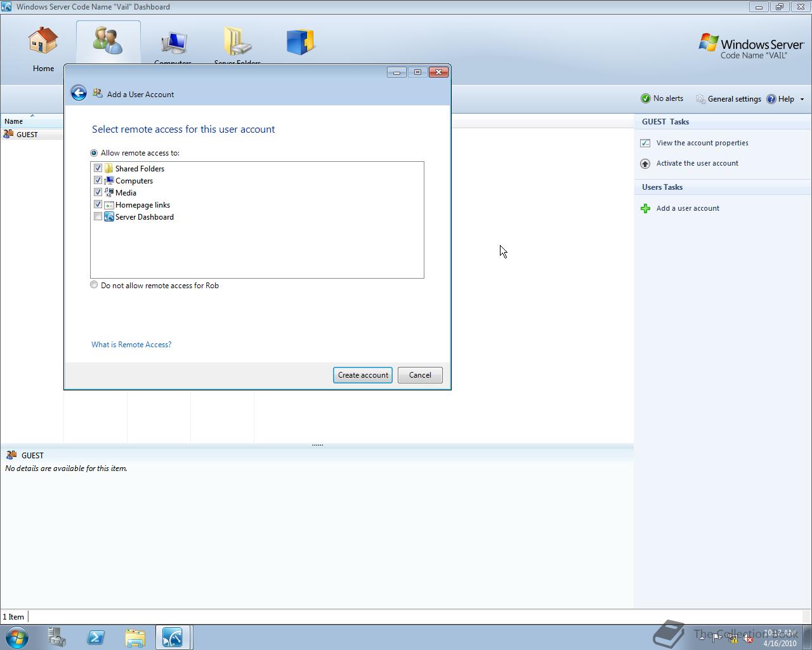Click the Homepage links list label

(143, 205)
